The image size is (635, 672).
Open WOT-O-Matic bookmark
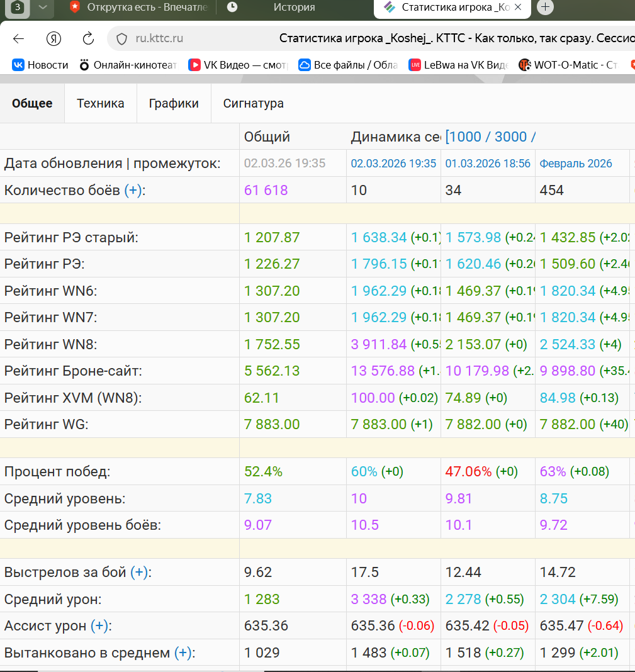[x=568, y=65]
